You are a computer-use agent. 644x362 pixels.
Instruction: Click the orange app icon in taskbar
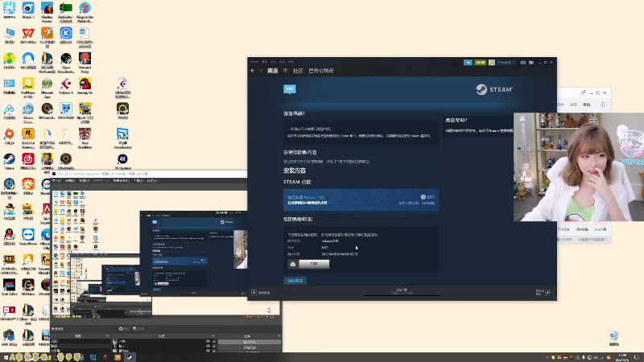(118, 357)
